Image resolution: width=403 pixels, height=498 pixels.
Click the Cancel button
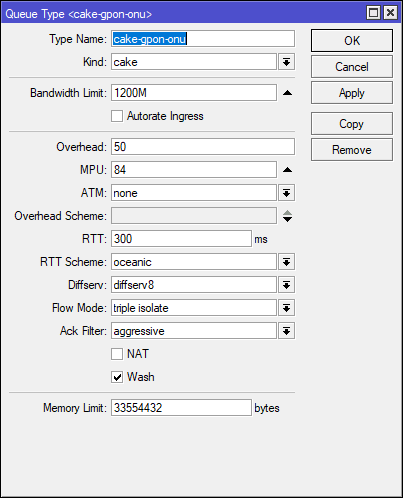352,67
